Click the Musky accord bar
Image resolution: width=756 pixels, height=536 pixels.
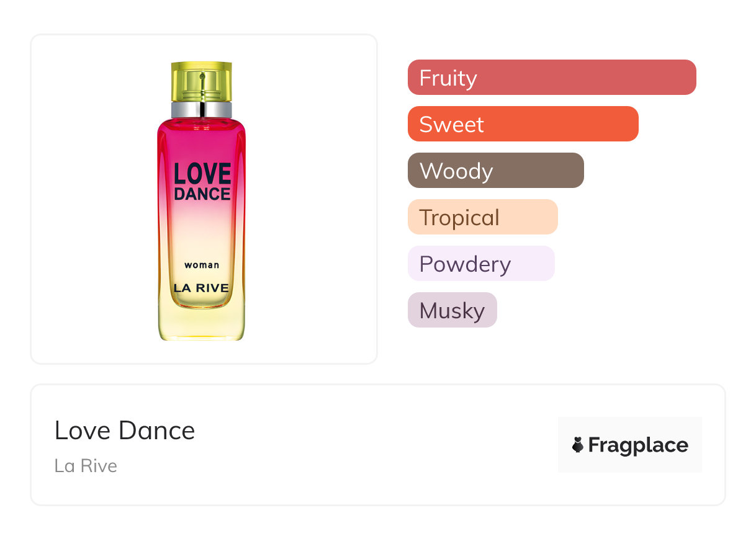(452, 310)
